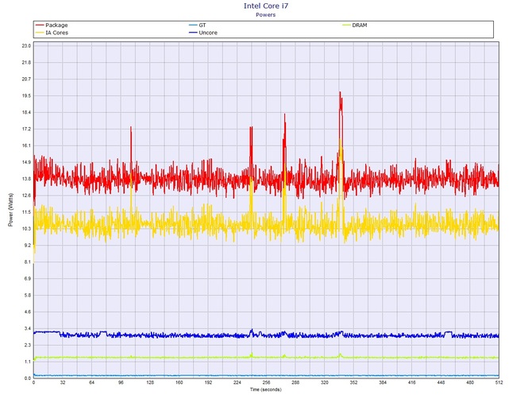The height and width of the screenshot is (399, 532).
Task: Click the Intel Core i7 chart title
Action: pyautogui.click(x=266, y=6)
